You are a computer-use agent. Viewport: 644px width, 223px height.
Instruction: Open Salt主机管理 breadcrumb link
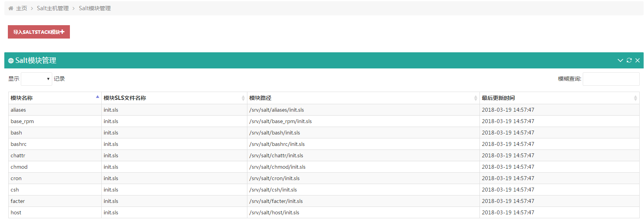click(x=53, y=8)
